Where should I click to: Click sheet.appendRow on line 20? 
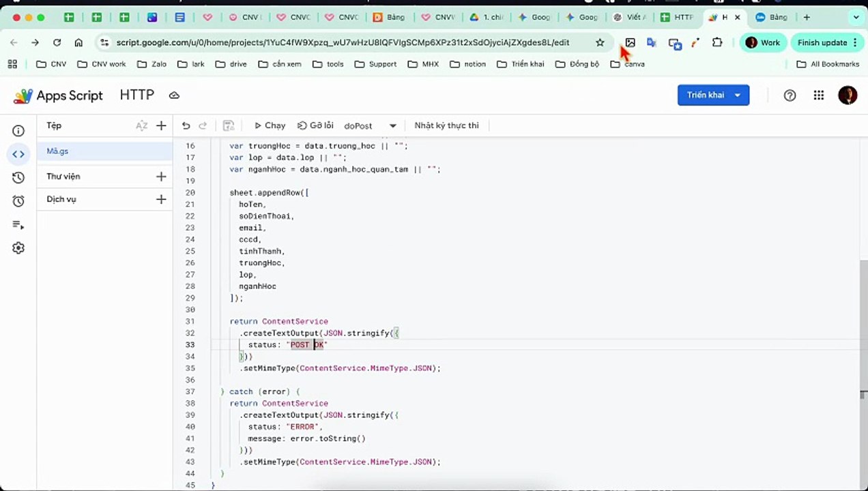(267, 193)
